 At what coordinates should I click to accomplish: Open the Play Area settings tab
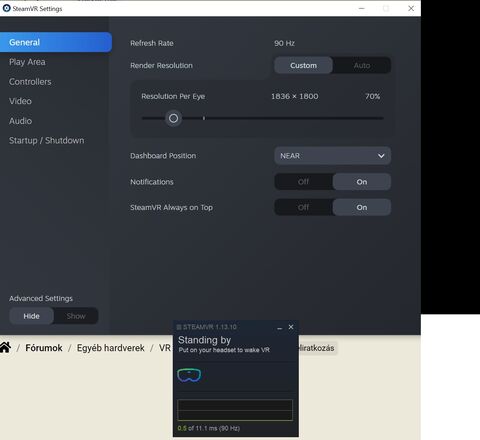click(x=27, y=62)
